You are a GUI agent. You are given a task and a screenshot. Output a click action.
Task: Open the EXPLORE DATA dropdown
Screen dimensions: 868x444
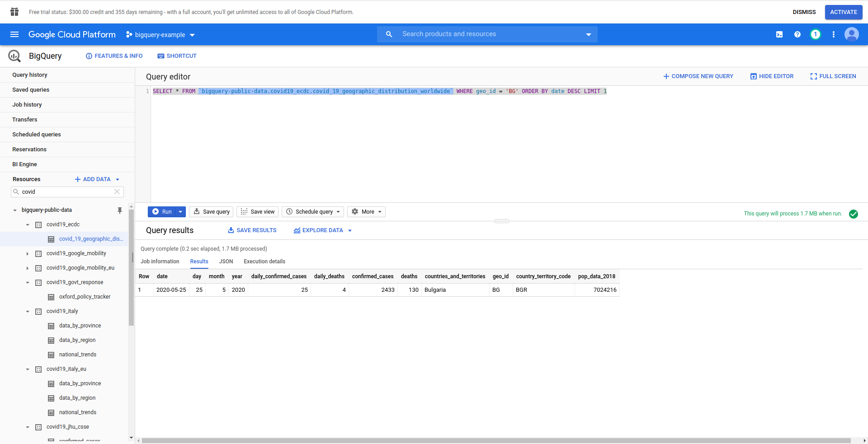click(x=323, y=230)
